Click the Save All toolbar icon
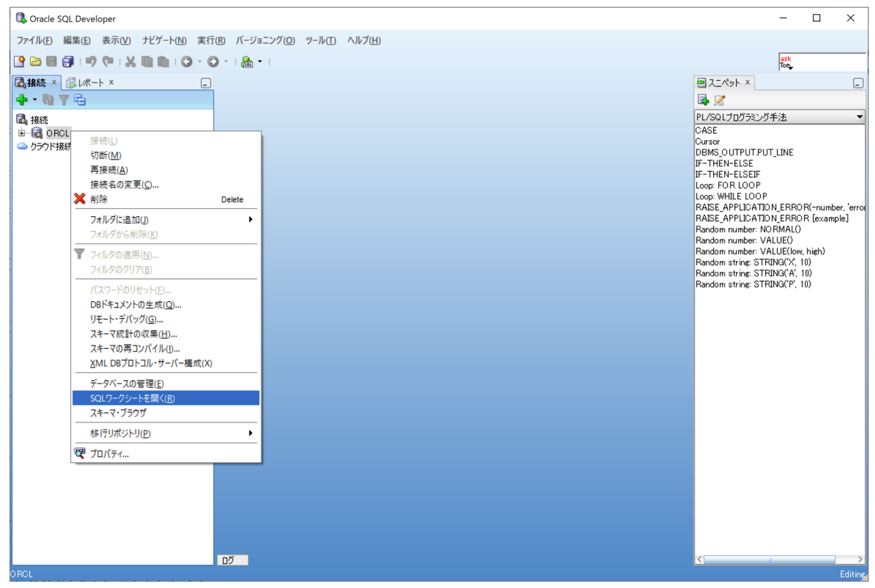 pos(68,61)
